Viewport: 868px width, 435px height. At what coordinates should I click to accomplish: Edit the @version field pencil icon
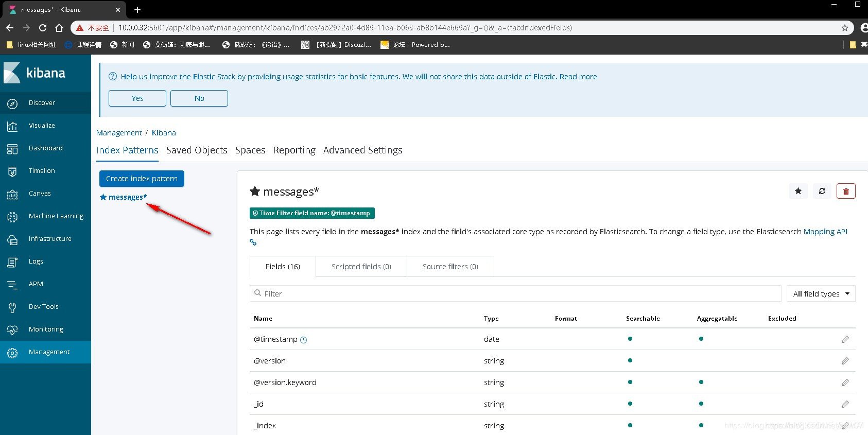point(845,361)
